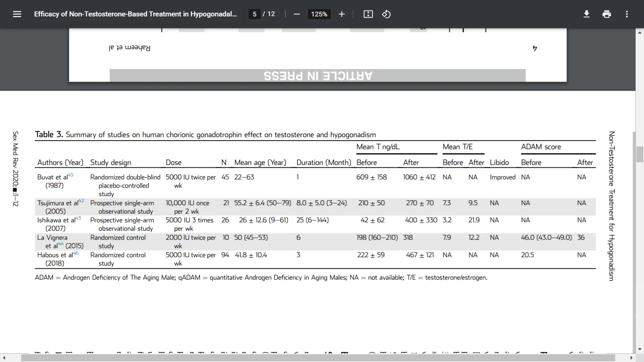Click the horizontal scrollbar thumb
The width and height of the screenshot is (644, 362).
pyautogui.click(x=318, y=358)
